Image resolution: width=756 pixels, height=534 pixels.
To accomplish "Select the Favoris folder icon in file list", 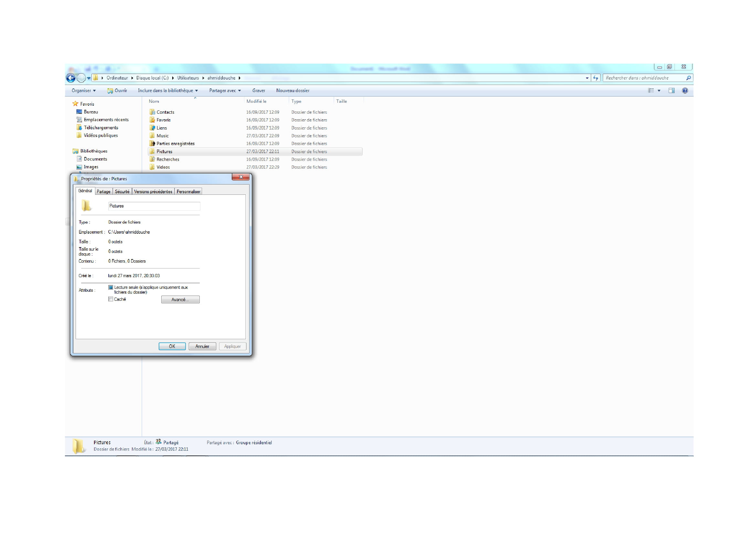I will click(x=152, y=120).
